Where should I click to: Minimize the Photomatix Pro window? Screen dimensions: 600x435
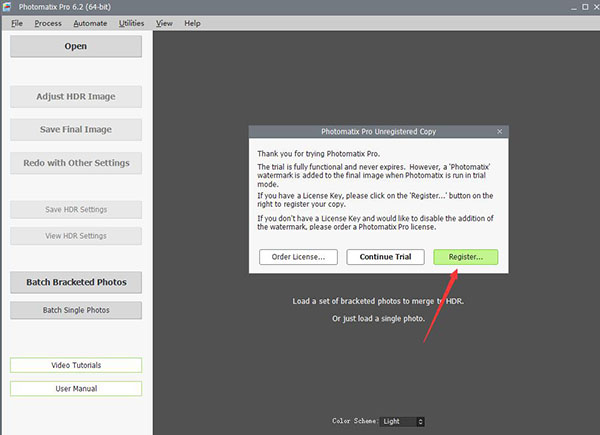tap(573, 8)
